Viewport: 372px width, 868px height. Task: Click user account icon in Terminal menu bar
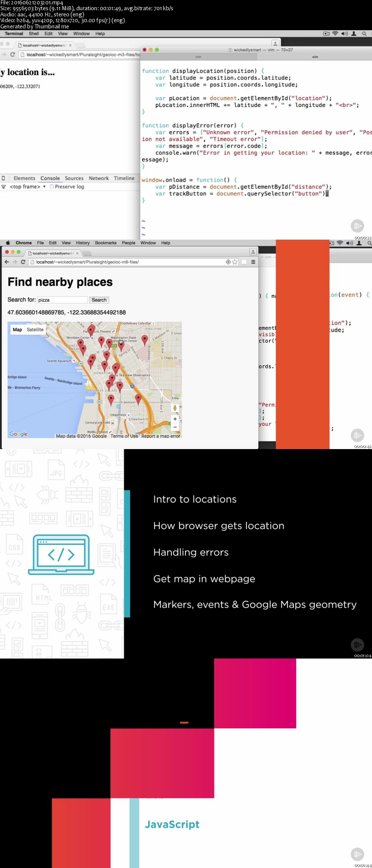tap(354, 34)
